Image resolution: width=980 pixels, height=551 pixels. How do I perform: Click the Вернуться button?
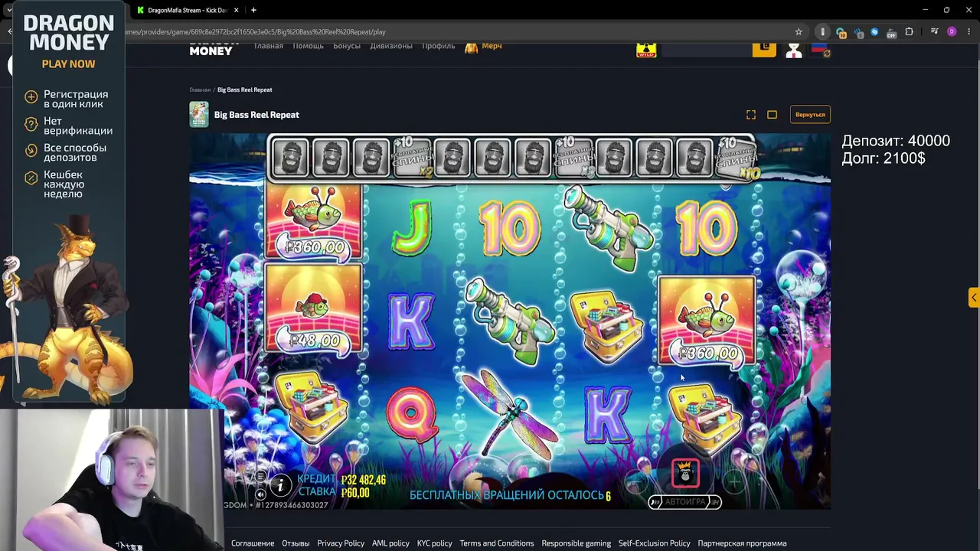(810, 115)
